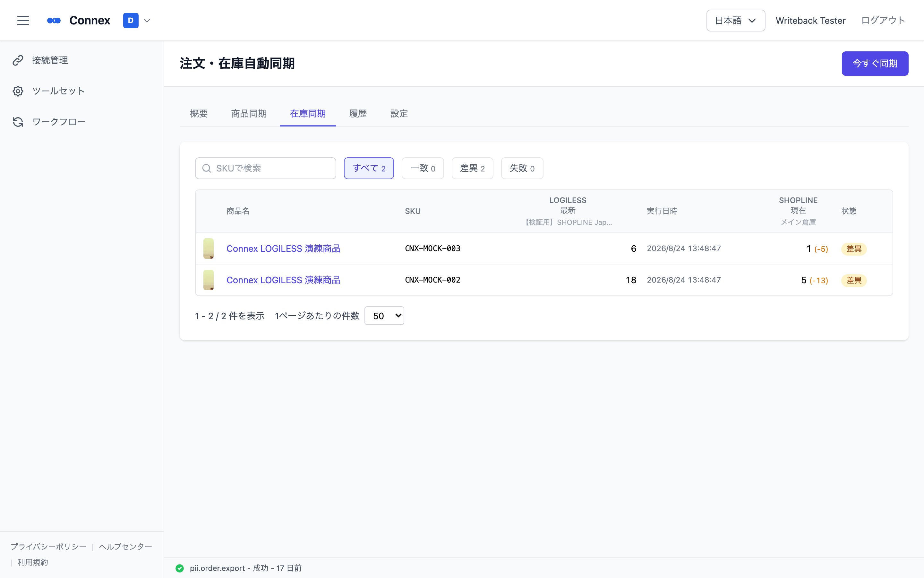
Task: Open product link in CNX-MOCK-003 row
Action: [283, 249]
